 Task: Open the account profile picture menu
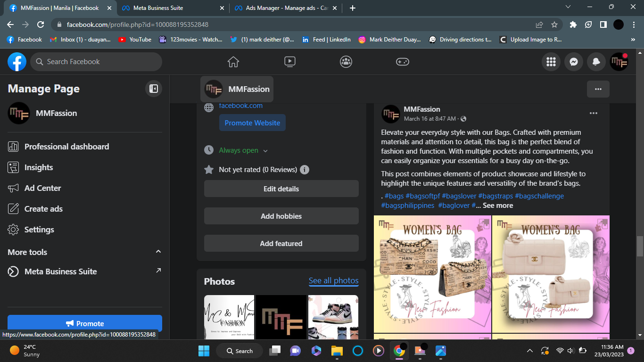[619, 62]
